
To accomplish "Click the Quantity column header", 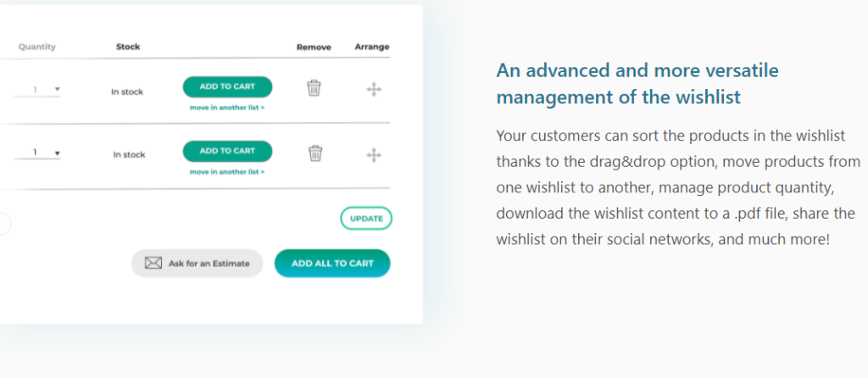I will (37, 47).
